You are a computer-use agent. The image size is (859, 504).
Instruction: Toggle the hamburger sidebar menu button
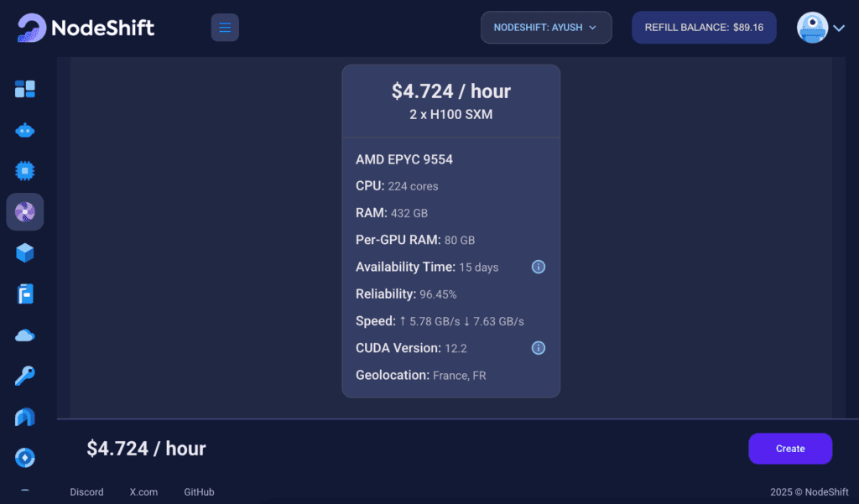pyautogui.click(x=225, y=28)
